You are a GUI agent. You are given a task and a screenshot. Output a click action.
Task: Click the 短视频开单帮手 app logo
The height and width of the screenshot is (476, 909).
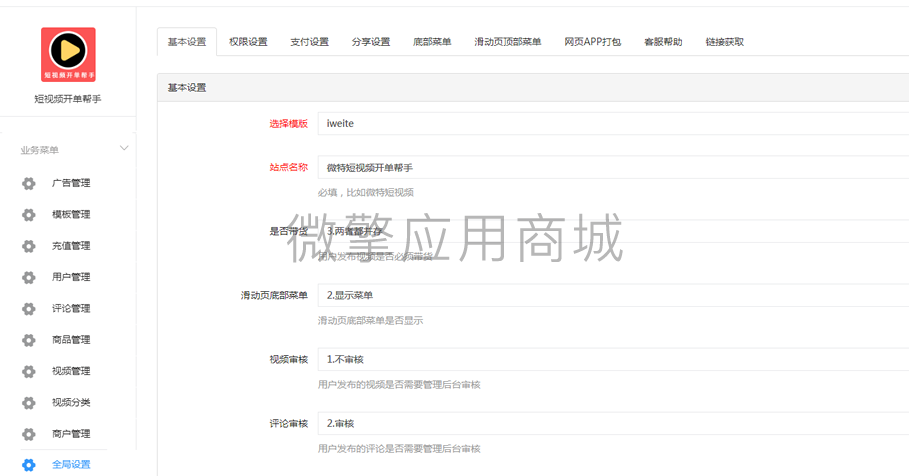click(x=68, y=54)
